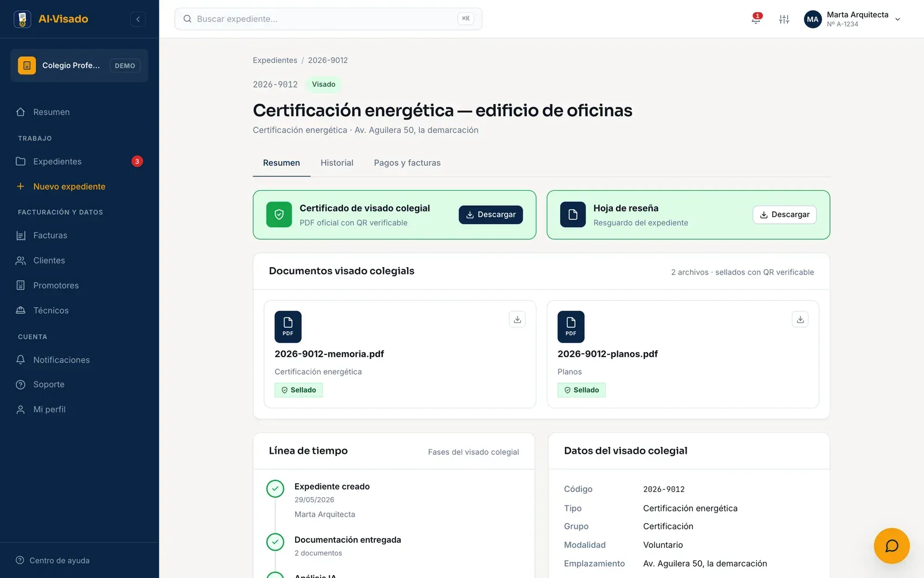Click the AI-Visado logo icon
Viewport: 924px width, 578px height.
point(23,19)
